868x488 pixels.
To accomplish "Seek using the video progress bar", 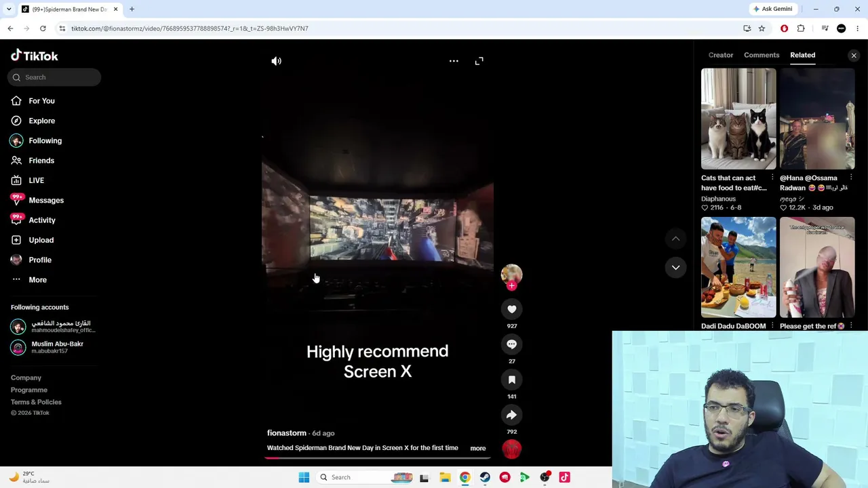I will (377, 457).
